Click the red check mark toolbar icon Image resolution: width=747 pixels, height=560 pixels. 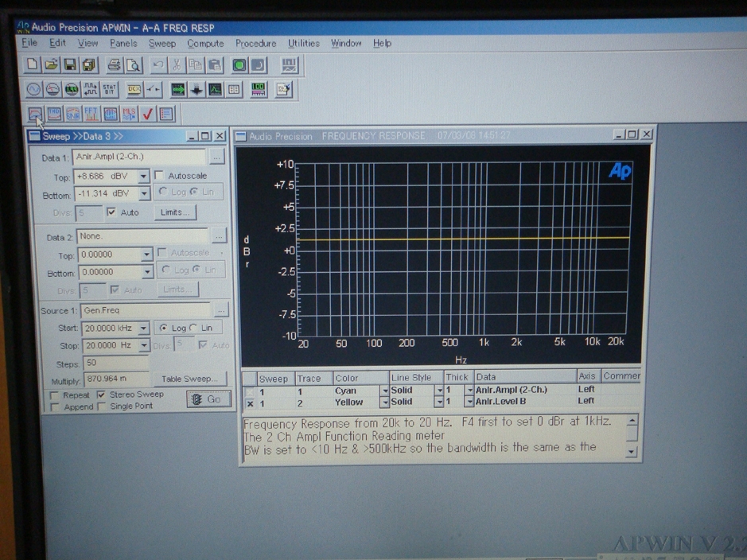[x=148, y=114]
